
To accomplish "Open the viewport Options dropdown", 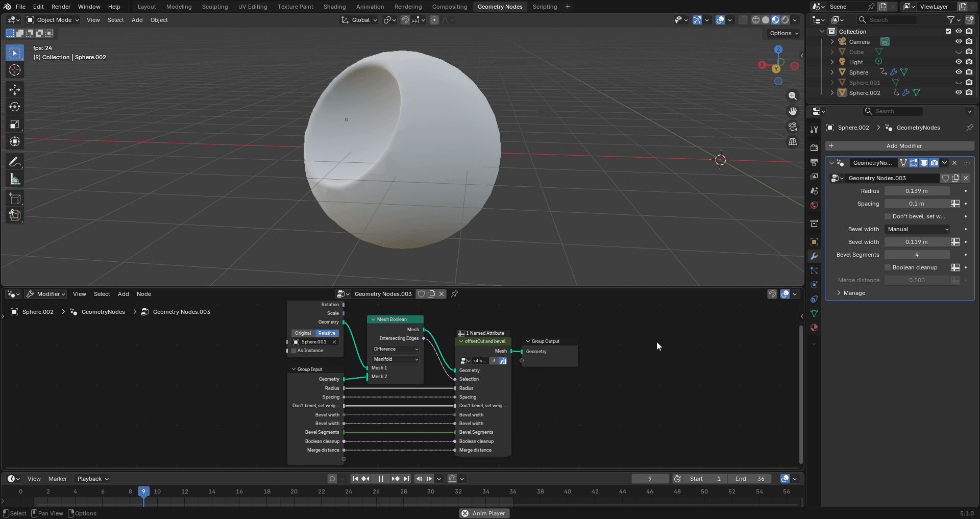I will pos(784,33).
